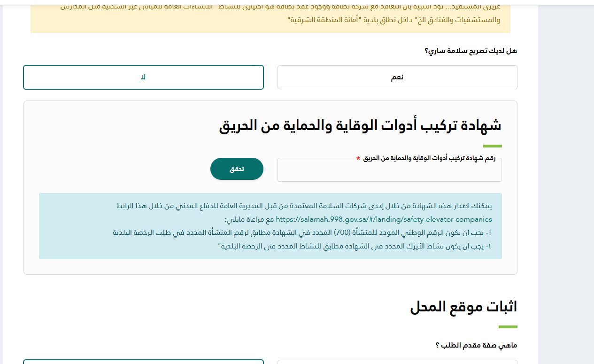
Task: Select "لا" for the safety permit question
Action: pyautogui.click(x=143, y=77)
